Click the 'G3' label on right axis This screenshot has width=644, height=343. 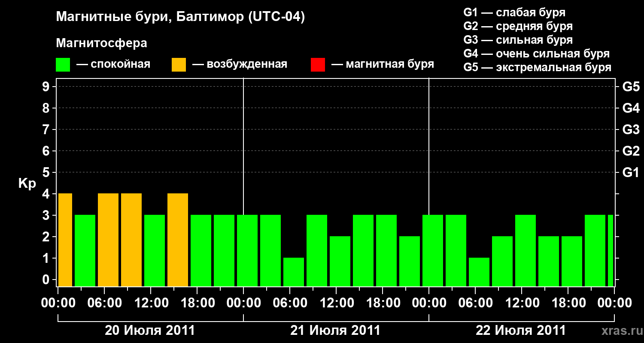click(631, 129)
